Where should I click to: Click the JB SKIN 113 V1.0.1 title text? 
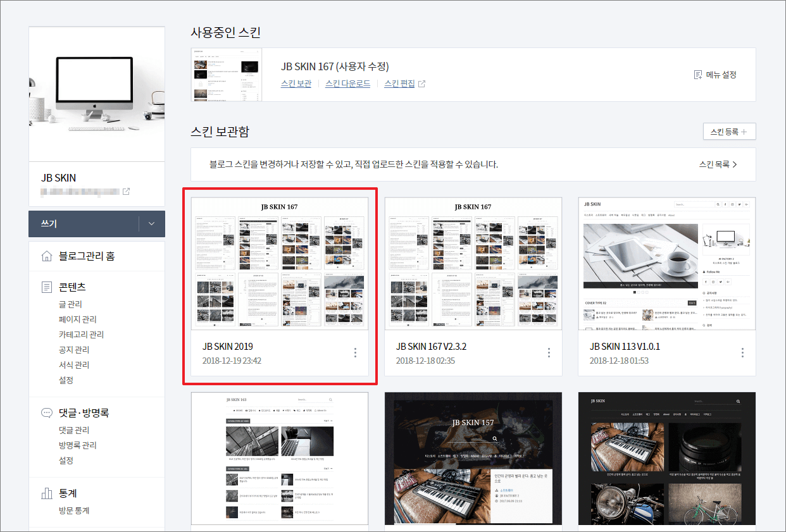pyautogui.click(x=625, y=347)
